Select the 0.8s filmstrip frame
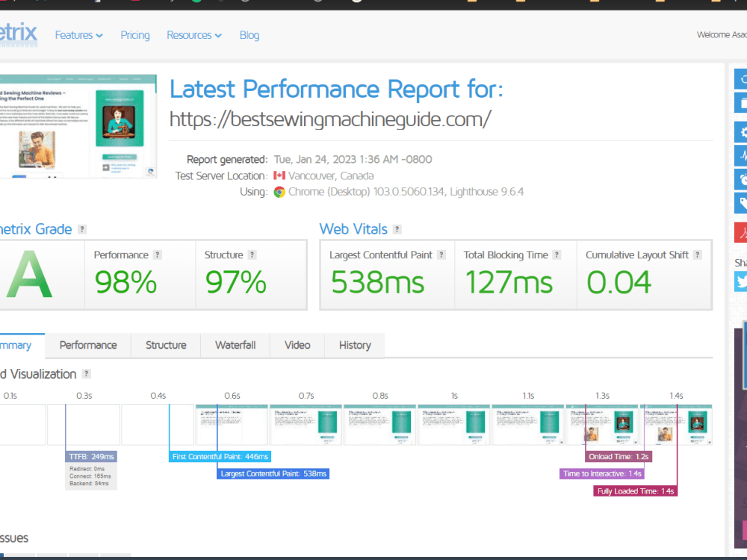 tap(379, 425)
